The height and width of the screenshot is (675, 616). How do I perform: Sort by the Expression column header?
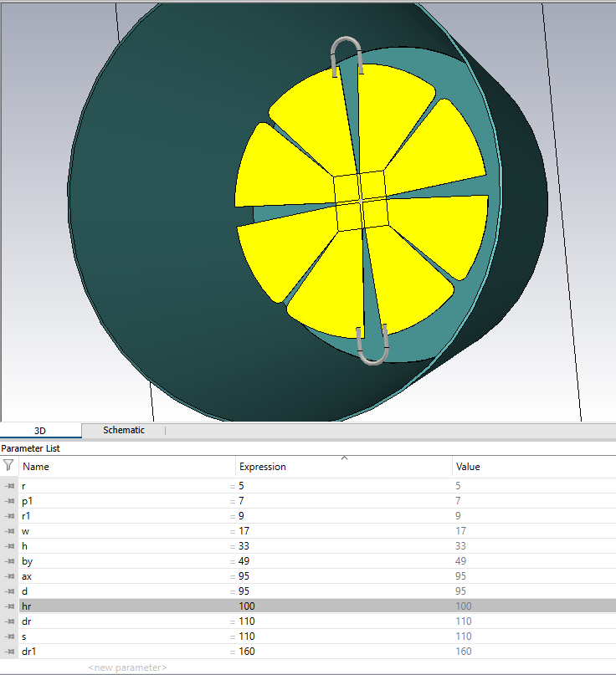[262, 467]
